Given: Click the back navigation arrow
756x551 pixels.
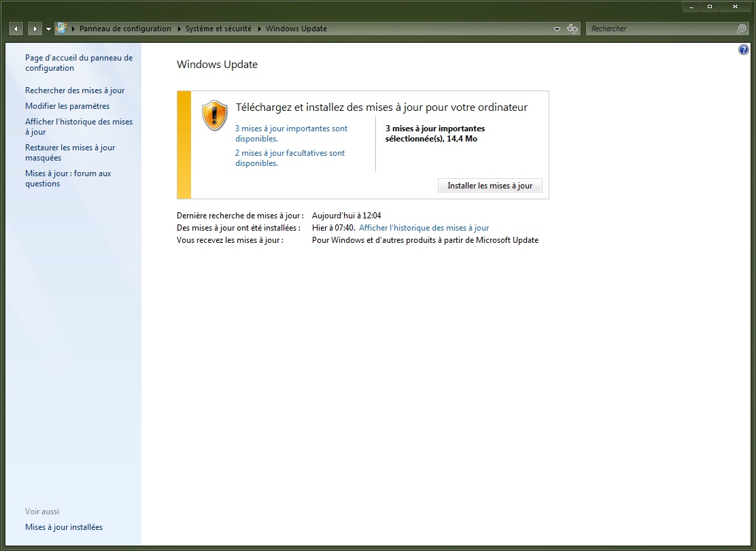Looking at the screenshot, I should (x=16, y=29).
